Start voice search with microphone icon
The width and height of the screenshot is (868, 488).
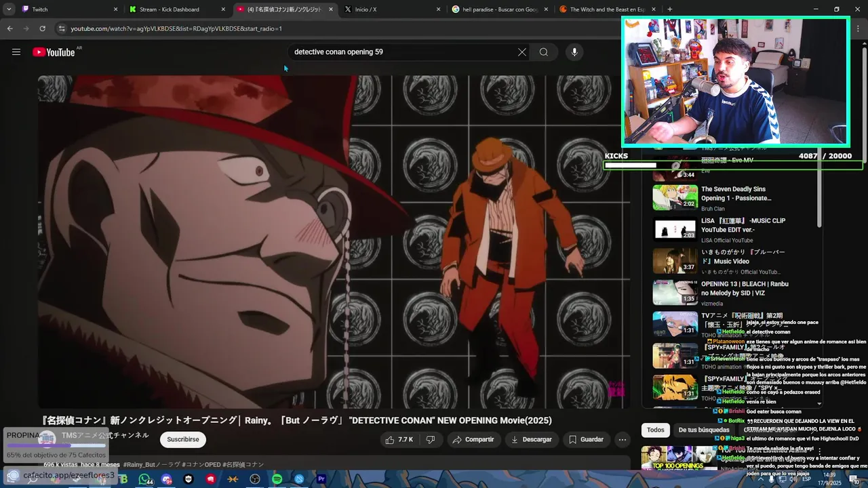(x=574, y=52)
